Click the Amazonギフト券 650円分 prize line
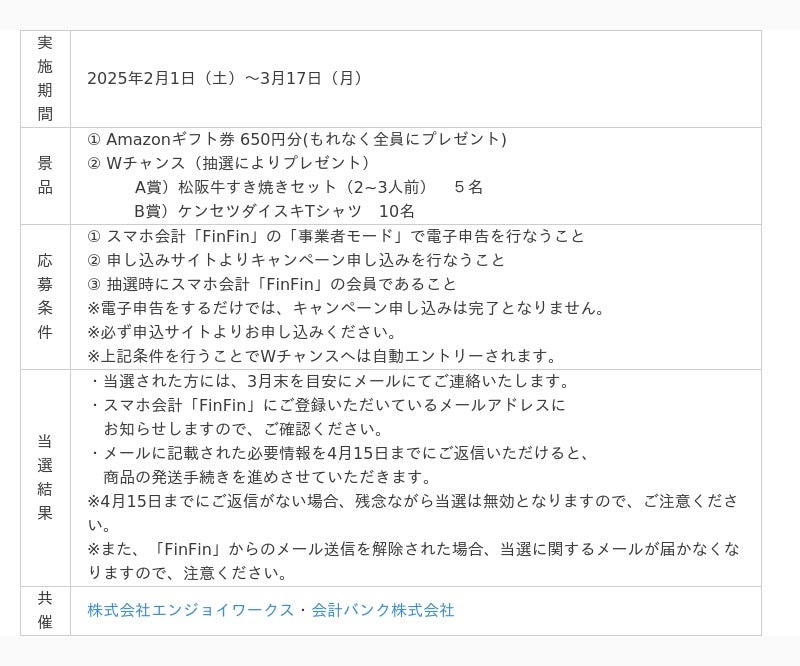The width and height of the screenshot is (800, 666). coord(297,139)
